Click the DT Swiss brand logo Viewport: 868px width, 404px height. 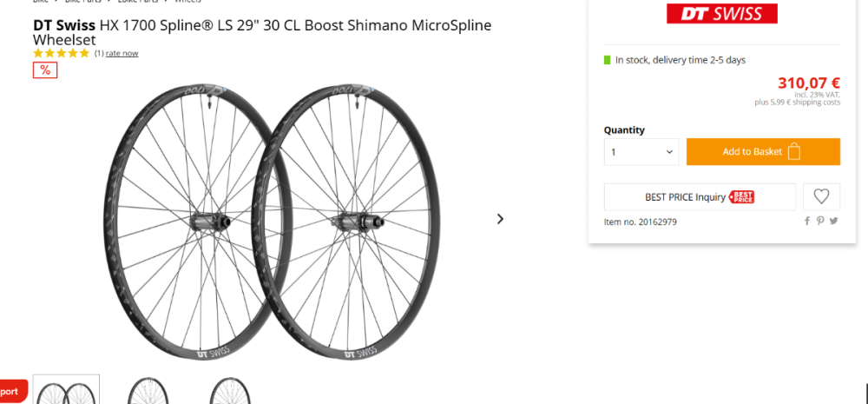tap(721, 13)
